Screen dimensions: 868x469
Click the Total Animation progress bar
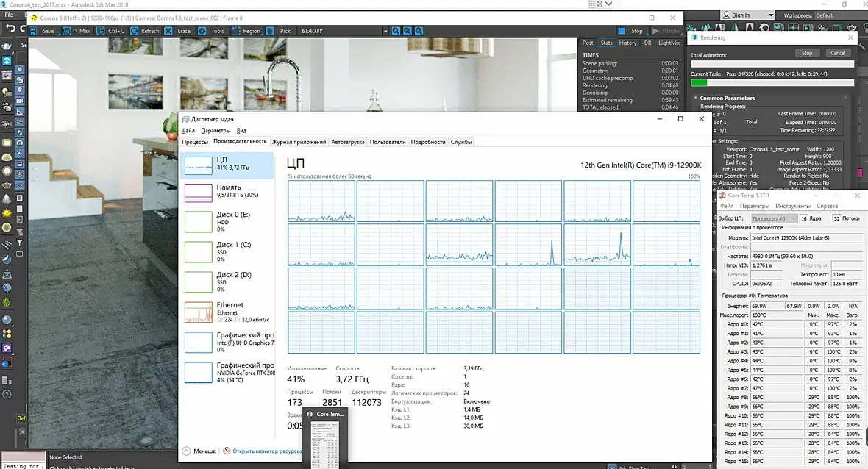(772, 64)
